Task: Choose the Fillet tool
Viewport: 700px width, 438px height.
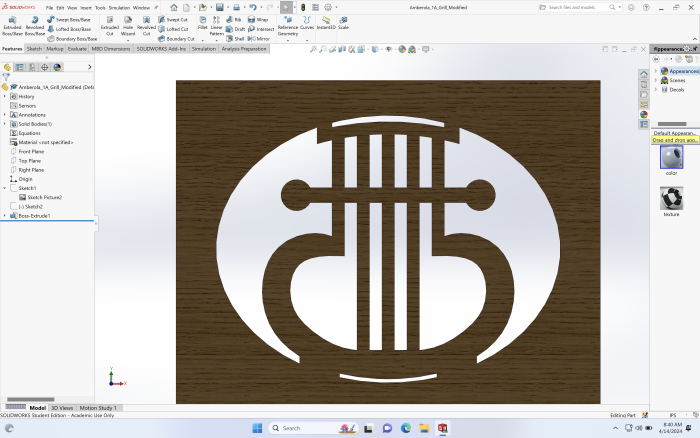Action: 202,26
